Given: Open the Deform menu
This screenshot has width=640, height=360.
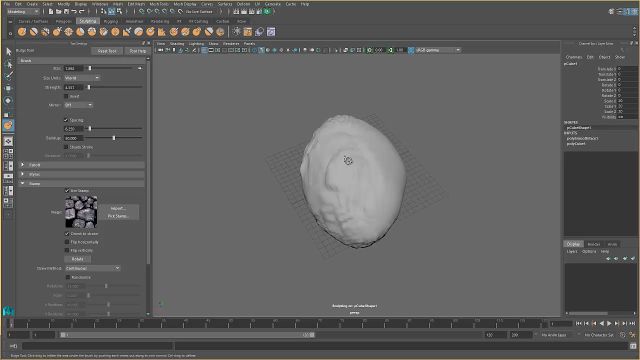Looking at the screenshot, I should click(243, 4).
